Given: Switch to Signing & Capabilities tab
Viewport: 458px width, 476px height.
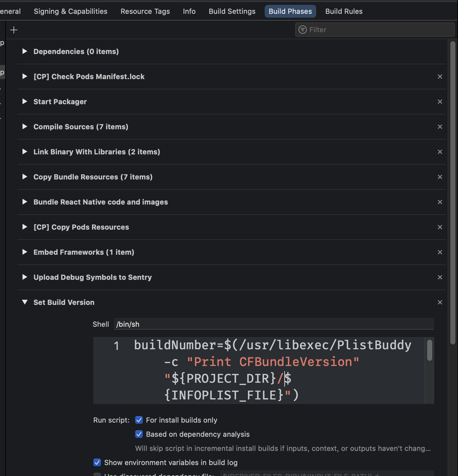Looking at the screenshot, I should tap(70, 11).
